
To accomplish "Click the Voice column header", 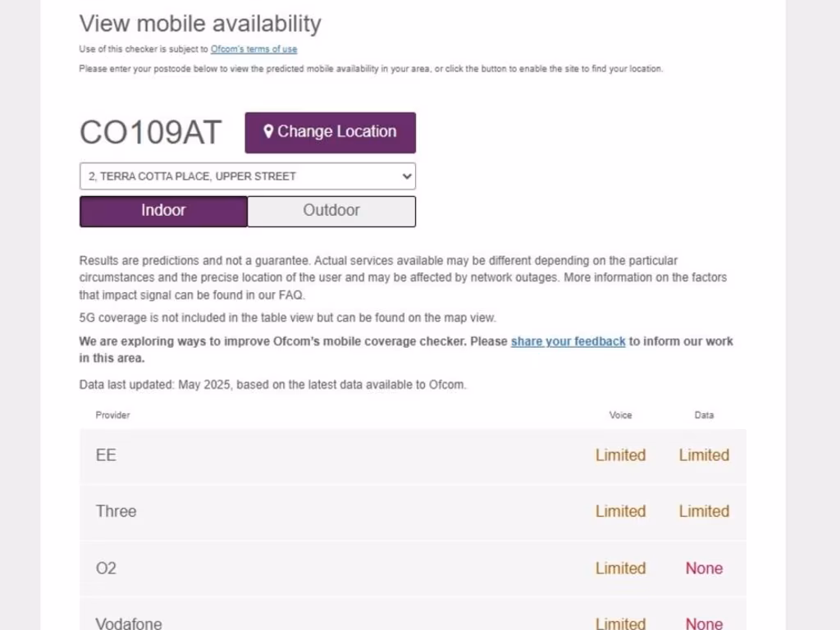I will 620,415.
